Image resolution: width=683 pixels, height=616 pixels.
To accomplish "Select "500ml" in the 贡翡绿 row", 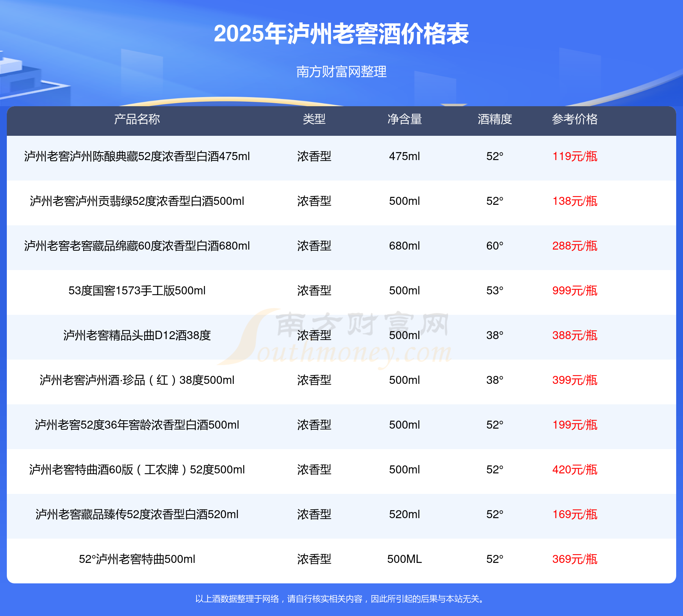I will [x=404, y=201].
